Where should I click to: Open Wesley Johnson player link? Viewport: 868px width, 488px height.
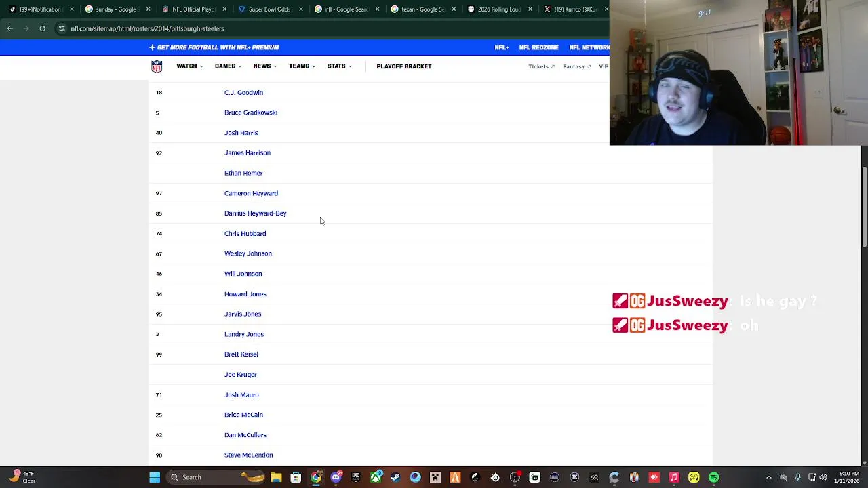[248, 253]
